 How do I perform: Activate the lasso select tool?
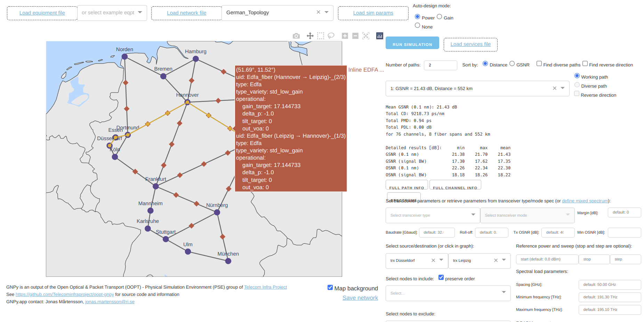coord(331,36)
